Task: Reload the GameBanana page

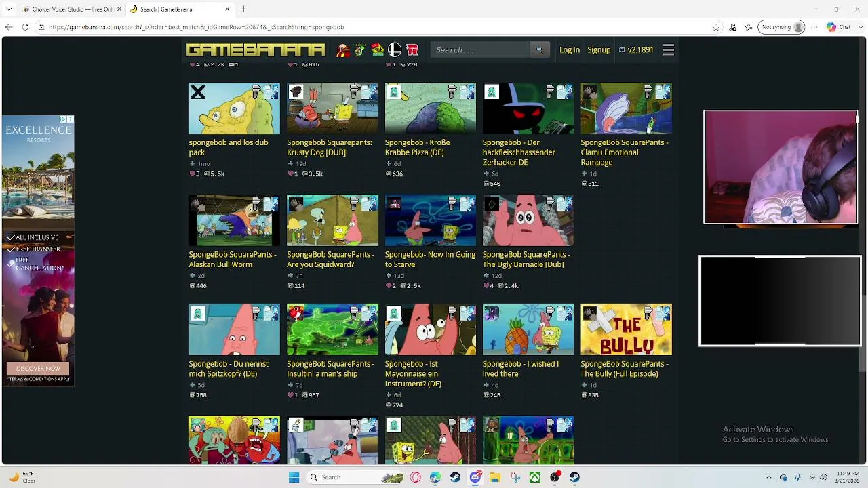Action: [25, 27]
